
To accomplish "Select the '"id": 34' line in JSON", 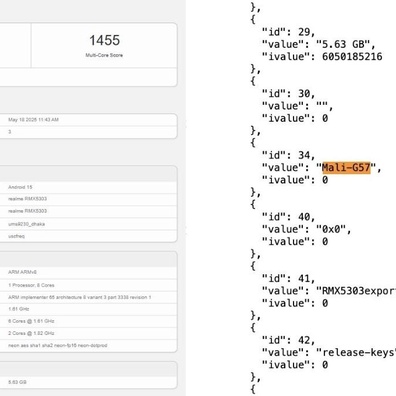I will click(x=288, y=155).
